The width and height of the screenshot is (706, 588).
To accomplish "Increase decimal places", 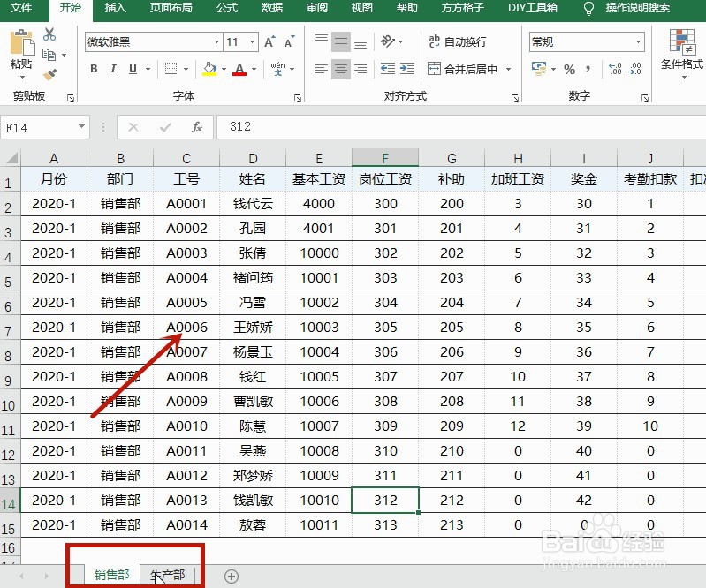I will click(x=615, y=69).
